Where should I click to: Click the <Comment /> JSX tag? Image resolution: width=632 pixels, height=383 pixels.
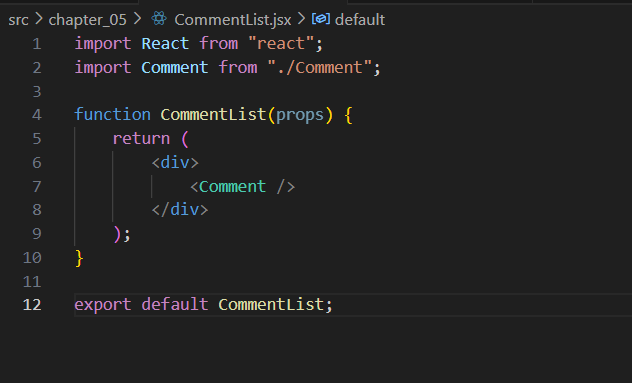243,187
